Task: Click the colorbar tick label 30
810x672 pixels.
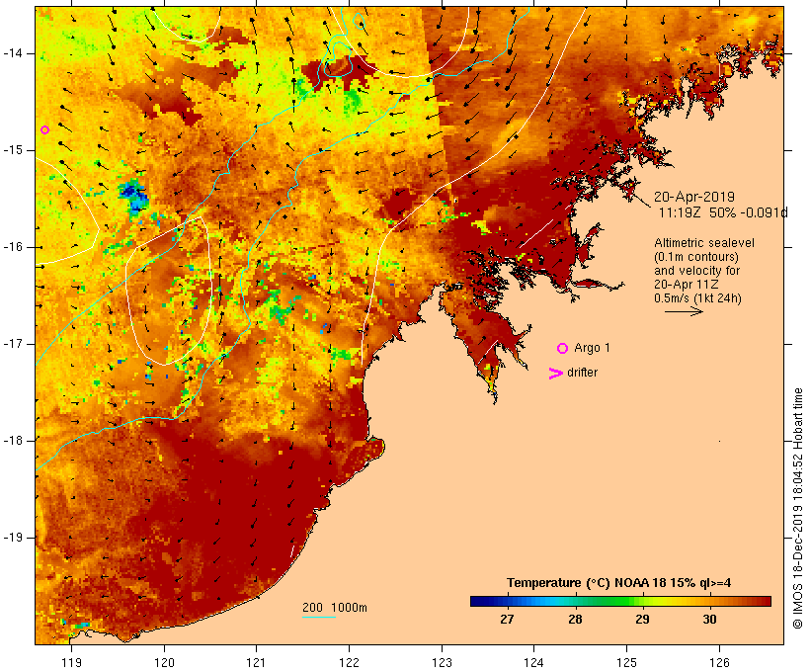Action: click(710, 620)
